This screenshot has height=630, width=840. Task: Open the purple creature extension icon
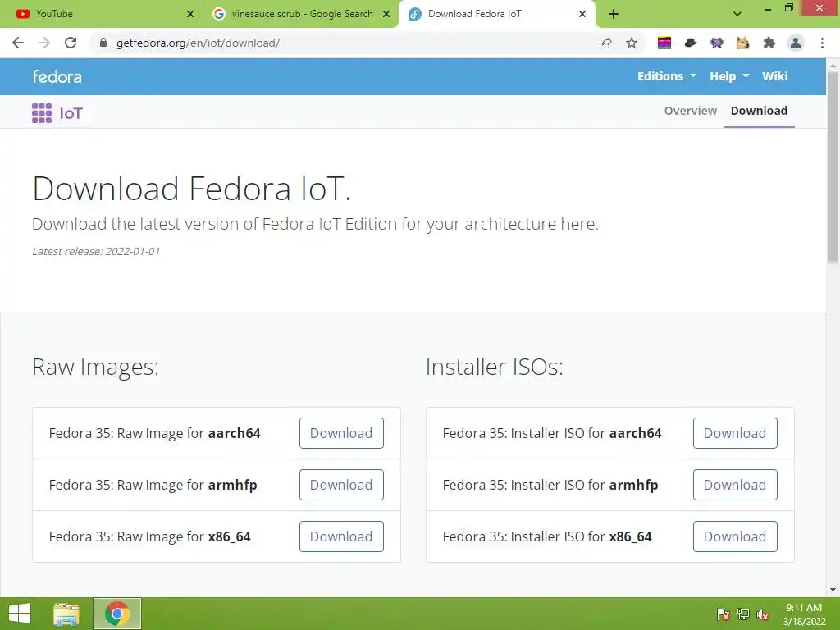[717, 43]
